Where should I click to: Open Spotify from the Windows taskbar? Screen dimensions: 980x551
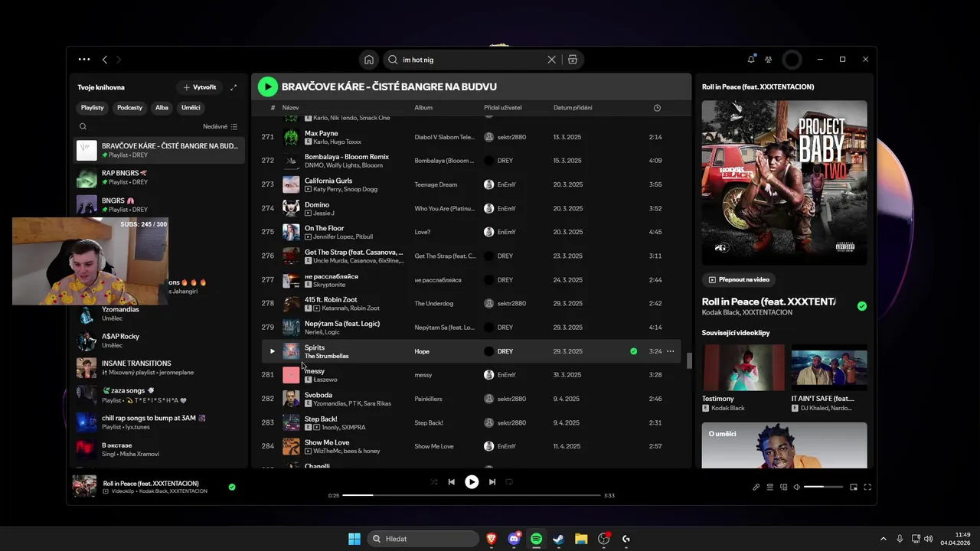pyautogui.click(x=537, y=539)
